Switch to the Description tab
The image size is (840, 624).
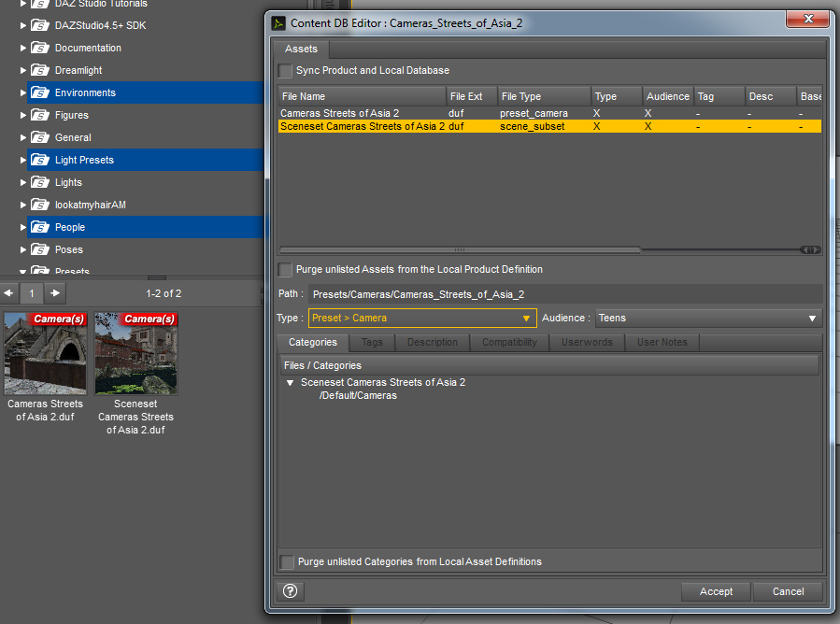click(433, 342)
